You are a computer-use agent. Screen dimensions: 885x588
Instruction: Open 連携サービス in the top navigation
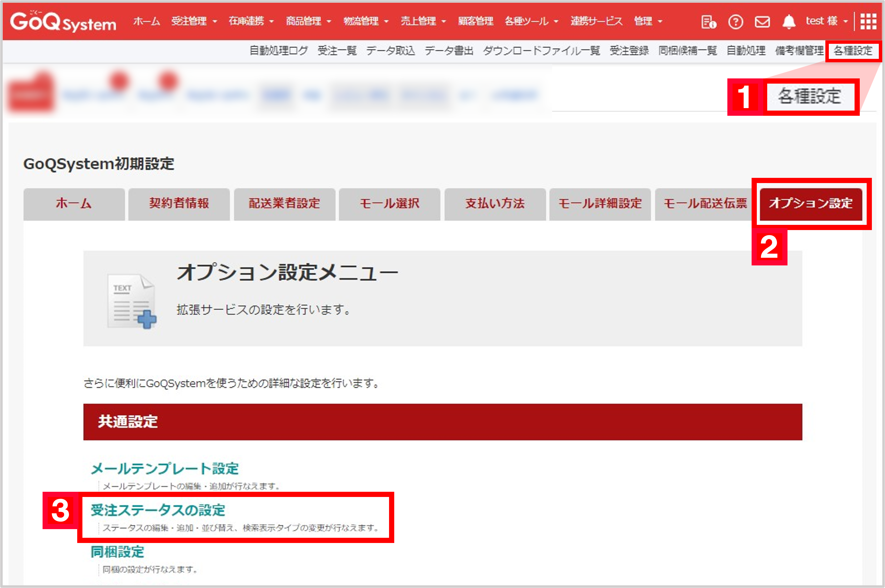[x=596, y=21]
